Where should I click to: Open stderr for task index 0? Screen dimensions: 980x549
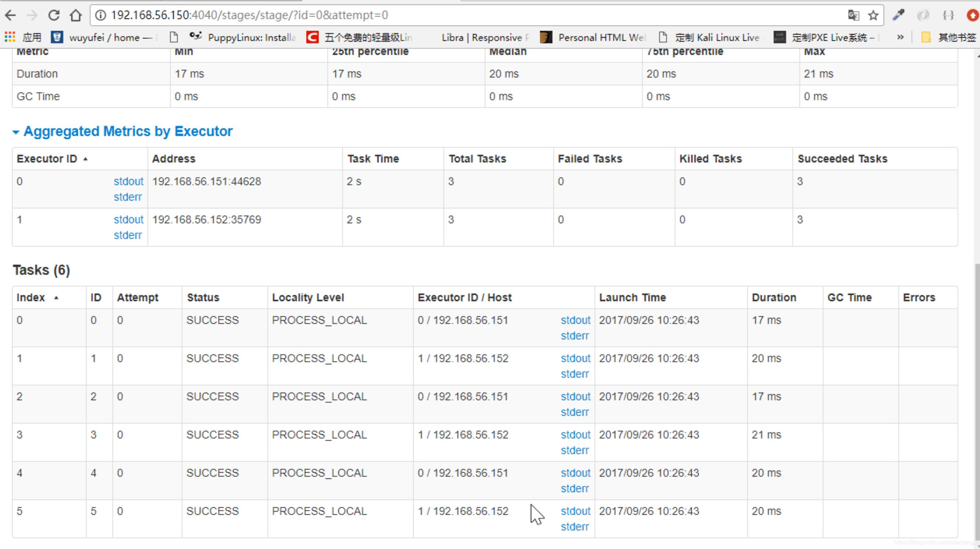click(x=575, y=336)
